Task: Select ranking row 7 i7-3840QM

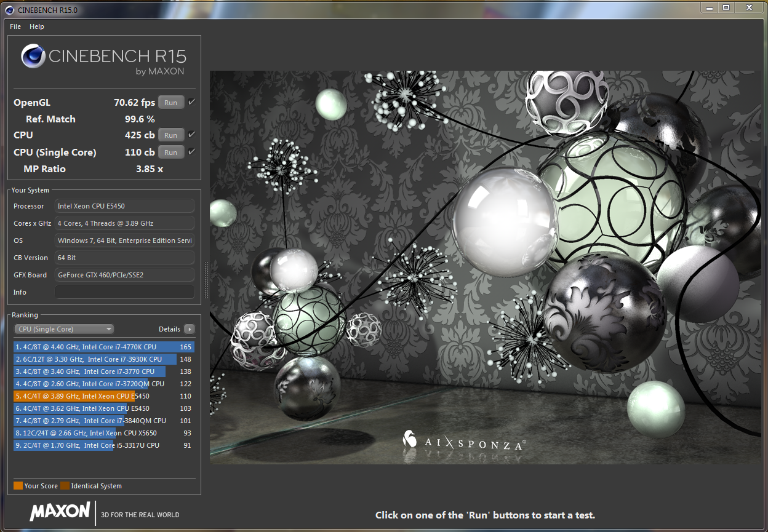Action: pos(104,421)
